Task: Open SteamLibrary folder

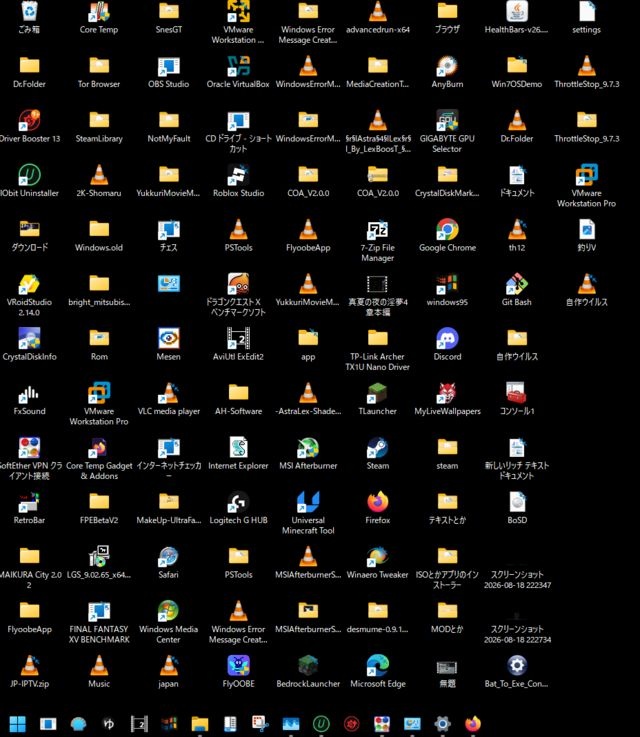Action: pyautogui.click(x=99, y=120)
